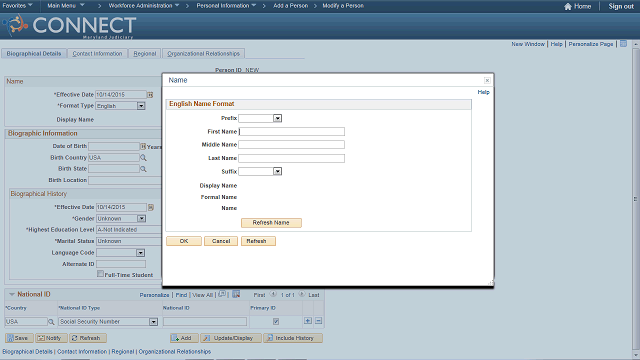Open the Main Menu dropdown

[x=66, y=6]
